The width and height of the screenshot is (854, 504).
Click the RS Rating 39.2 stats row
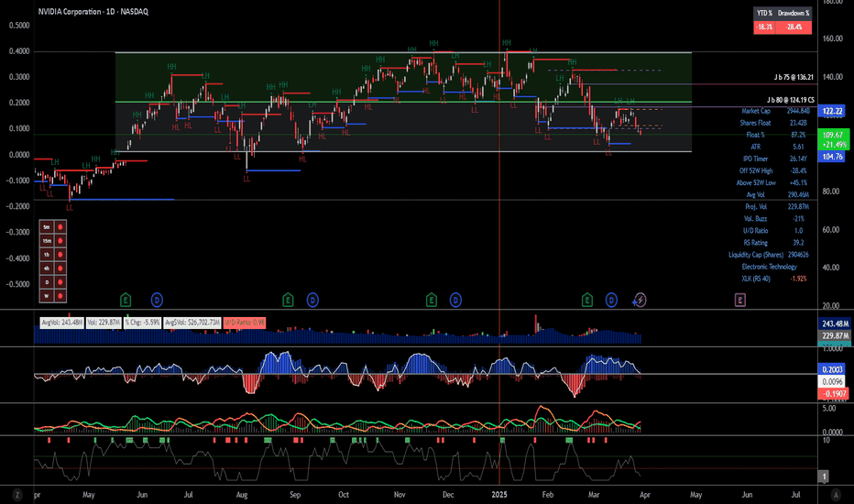774,243
